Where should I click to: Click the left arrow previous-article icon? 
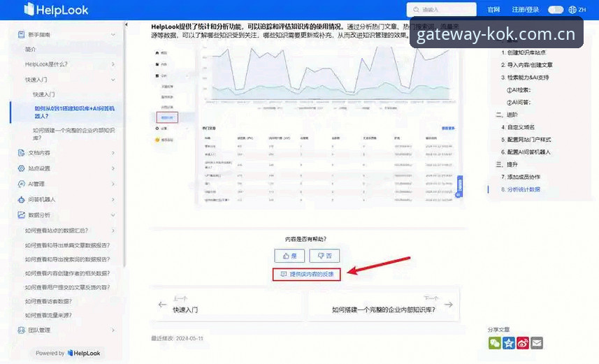tap(162, 305)
